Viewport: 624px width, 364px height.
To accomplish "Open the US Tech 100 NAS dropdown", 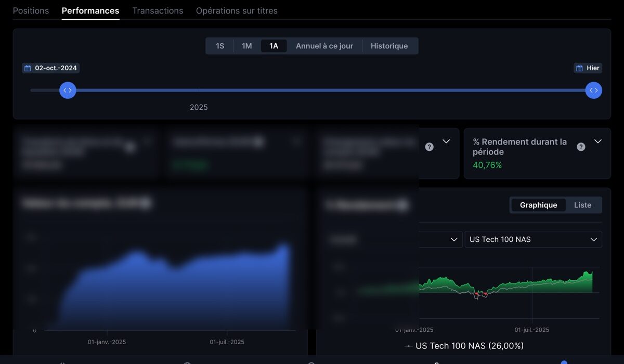I will (x=533, y=239).
